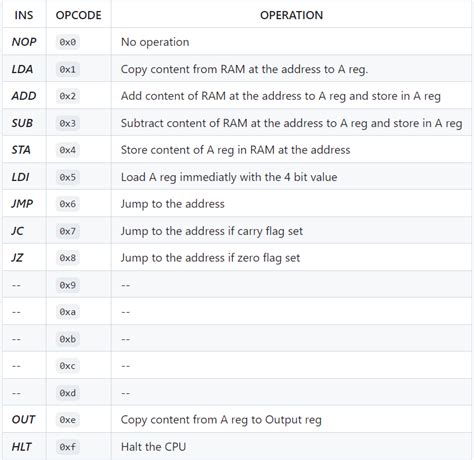Select the LDA instruction name

point(22,69)
